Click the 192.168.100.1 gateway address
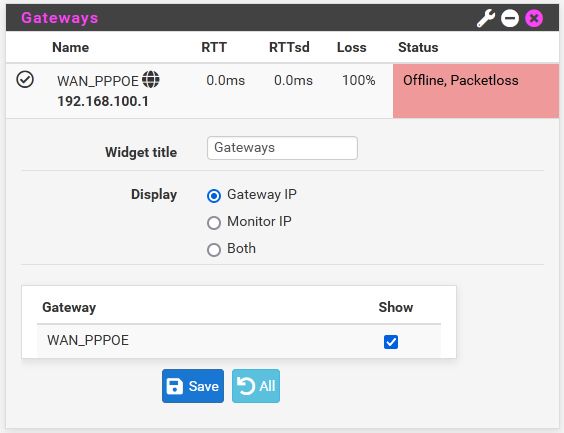This screenshot has height=433, width=564. [x=103, y=101]
